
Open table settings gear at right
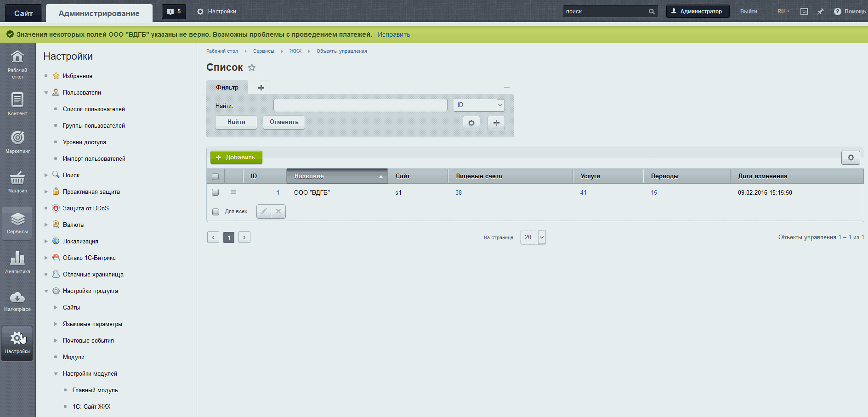point(851,158)
